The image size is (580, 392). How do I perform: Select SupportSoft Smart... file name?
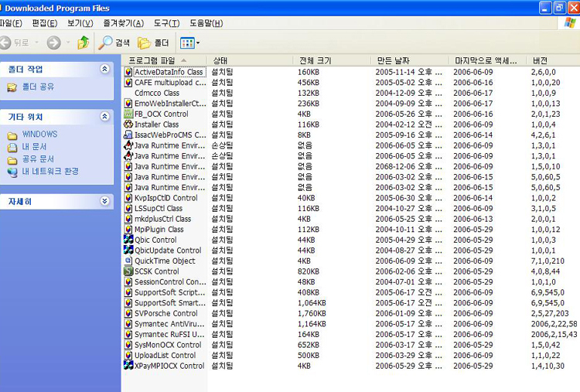170,303
